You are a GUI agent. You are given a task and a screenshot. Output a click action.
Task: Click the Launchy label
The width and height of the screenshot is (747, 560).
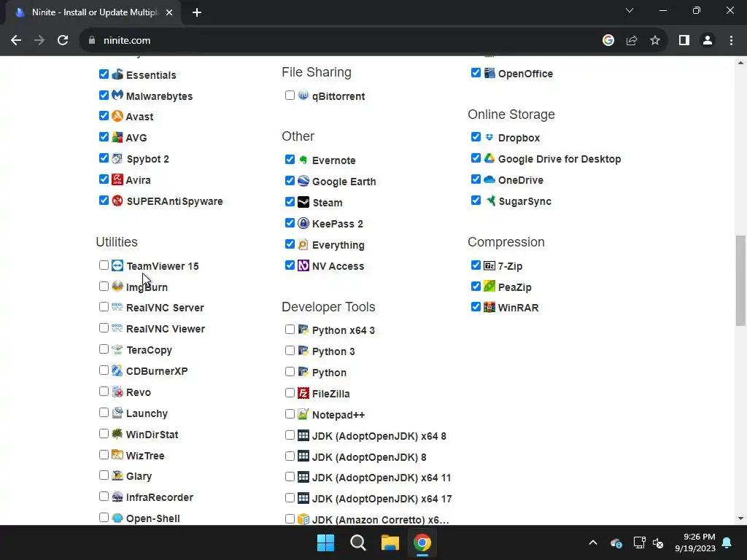[147, 413]
